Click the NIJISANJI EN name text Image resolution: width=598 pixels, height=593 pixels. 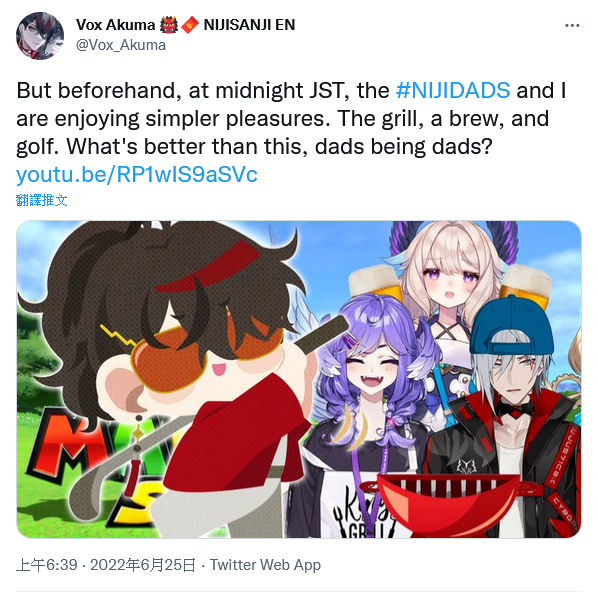point(249,25)
